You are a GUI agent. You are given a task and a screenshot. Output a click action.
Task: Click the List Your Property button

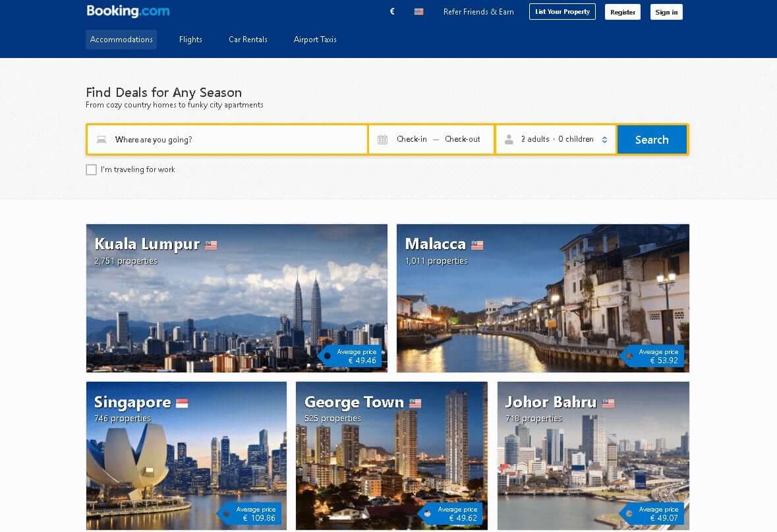tap(562, 12)
